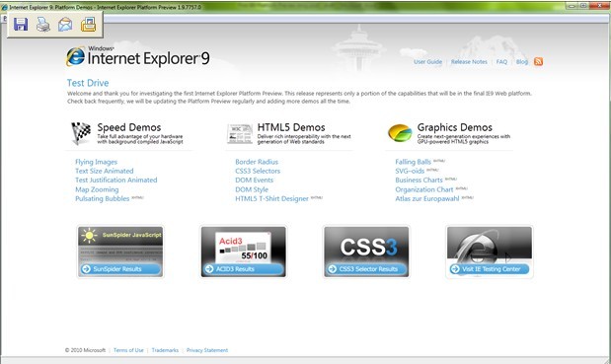Click the SunSpider Results button
The width and height of the screenshot is (611, 364).
click(120, 269)
